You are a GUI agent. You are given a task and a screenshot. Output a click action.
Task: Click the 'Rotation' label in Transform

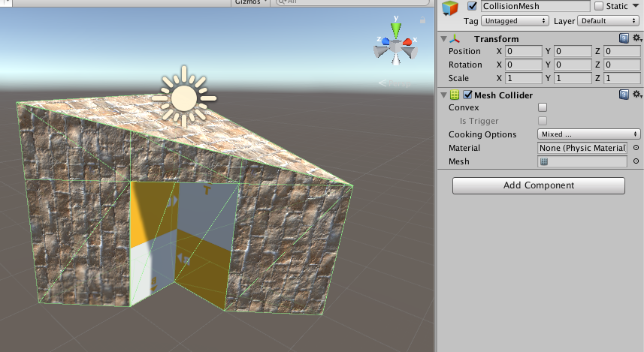click(x=465, y=65)
